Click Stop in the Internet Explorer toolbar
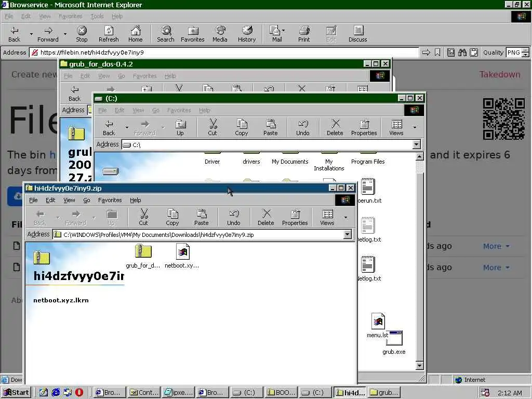Screen dimensions: 532x399 (x=82, y=34)
